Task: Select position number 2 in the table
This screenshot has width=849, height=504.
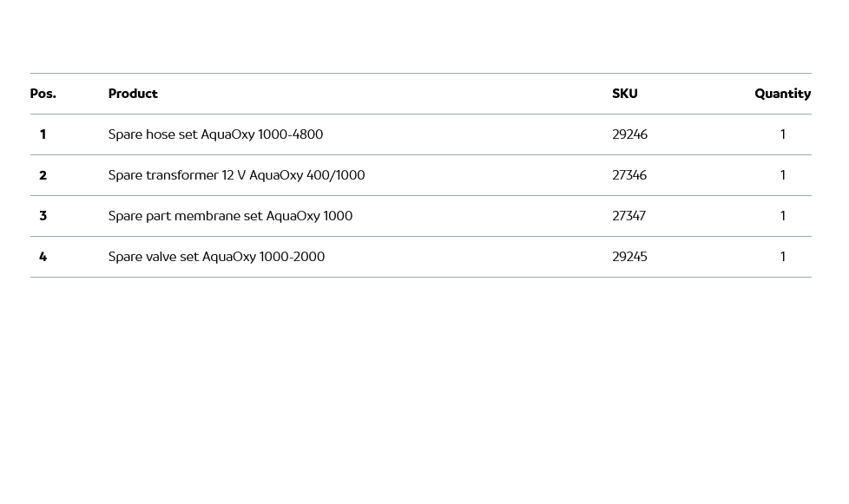Action: 43,175
